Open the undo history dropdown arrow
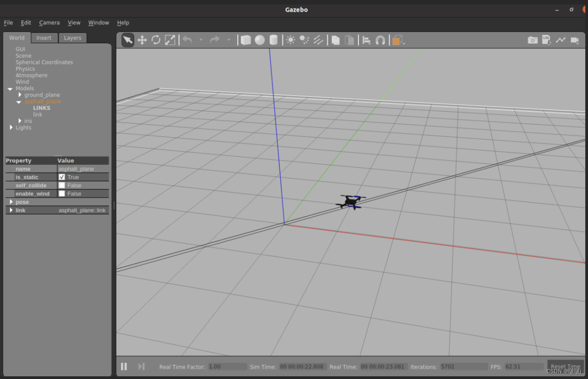The width and height of the screenshot is (588, 379). 201,40
